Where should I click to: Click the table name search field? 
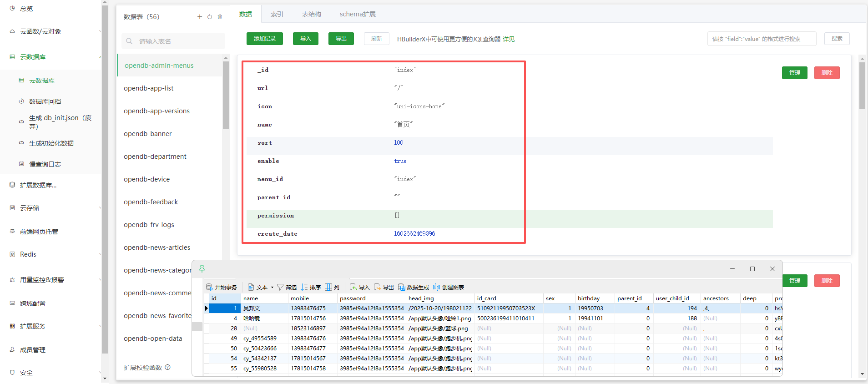tap(177, 41)
